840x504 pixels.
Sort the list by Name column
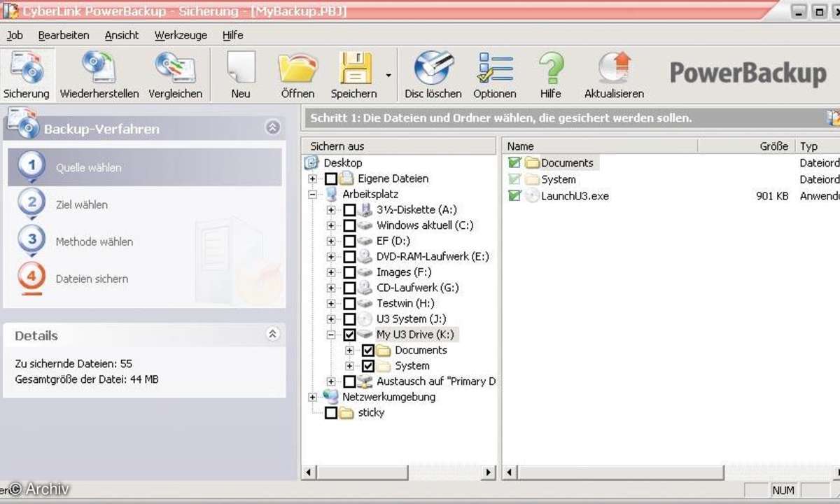tap(601, 146)
